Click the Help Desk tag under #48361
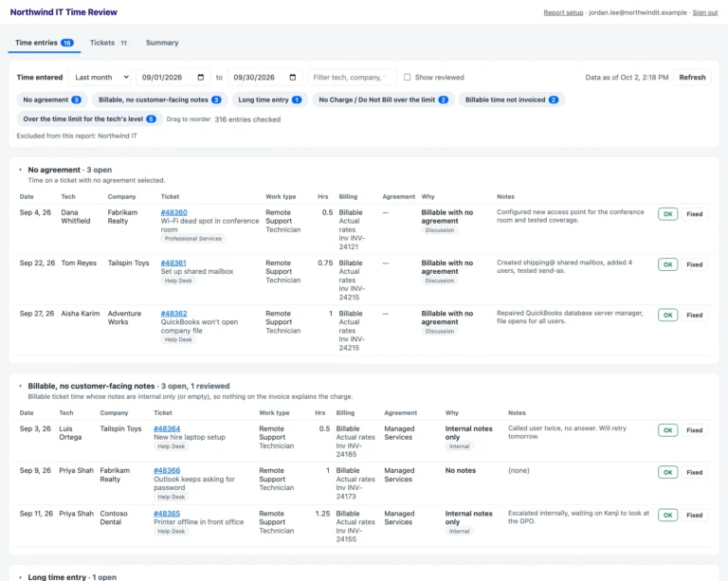Screen dimensions: 728x581 coord(178,281)
